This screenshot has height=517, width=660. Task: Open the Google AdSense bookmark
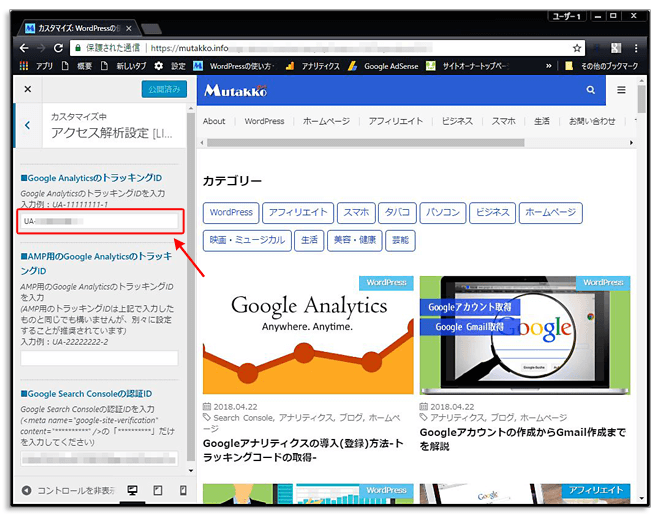tap(383, 66)
